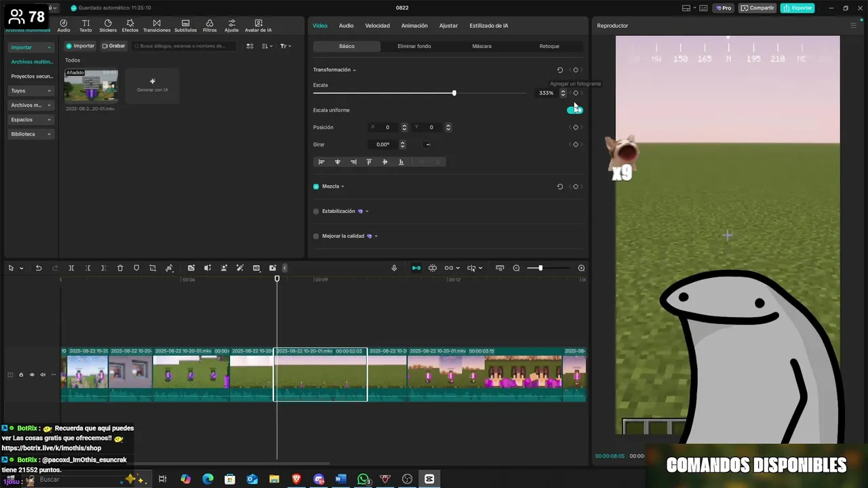Collapse the Importar sidebar section

[31, 47]
